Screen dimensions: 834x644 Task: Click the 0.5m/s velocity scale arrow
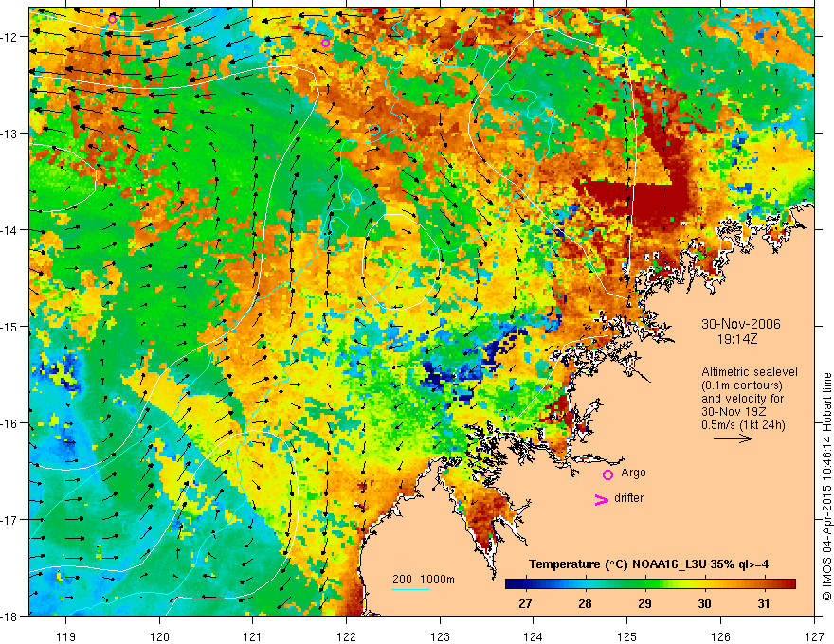733,438
